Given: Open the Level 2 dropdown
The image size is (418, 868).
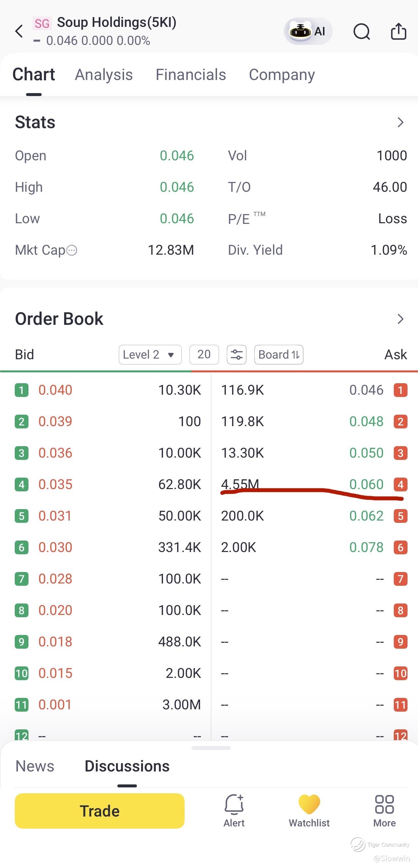Looking at the screenshot, I should coord(150,354).
